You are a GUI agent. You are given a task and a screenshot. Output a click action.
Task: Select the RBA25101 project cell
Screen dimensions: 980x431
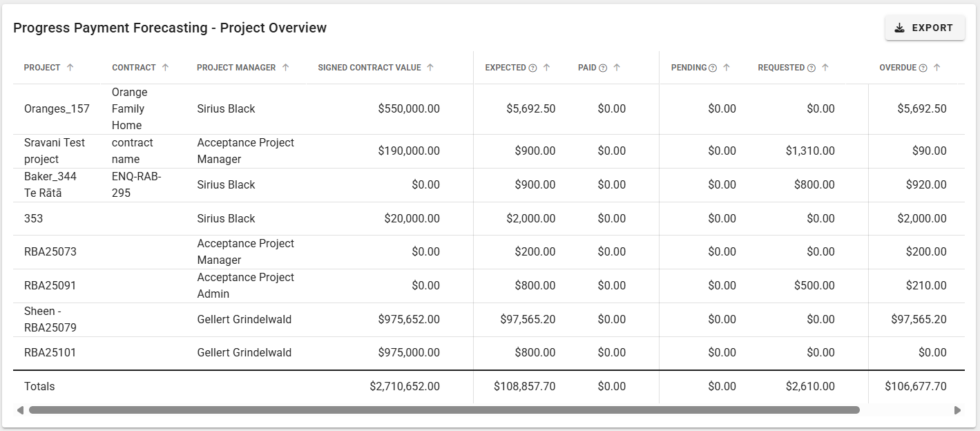click(50, 353)
